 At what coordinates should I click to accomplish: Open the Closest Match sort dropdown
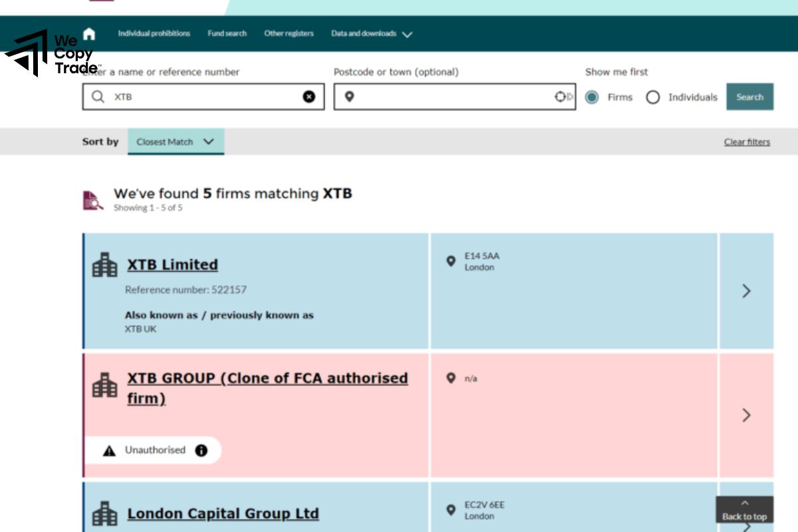pyautogui.click(x=176, y=142)
